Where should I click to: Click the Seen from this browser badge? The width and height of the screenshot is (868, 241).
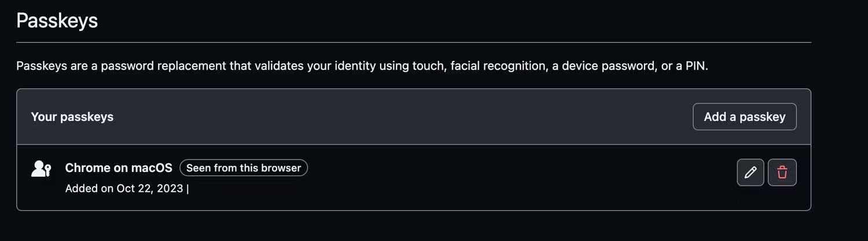(244, 168)
